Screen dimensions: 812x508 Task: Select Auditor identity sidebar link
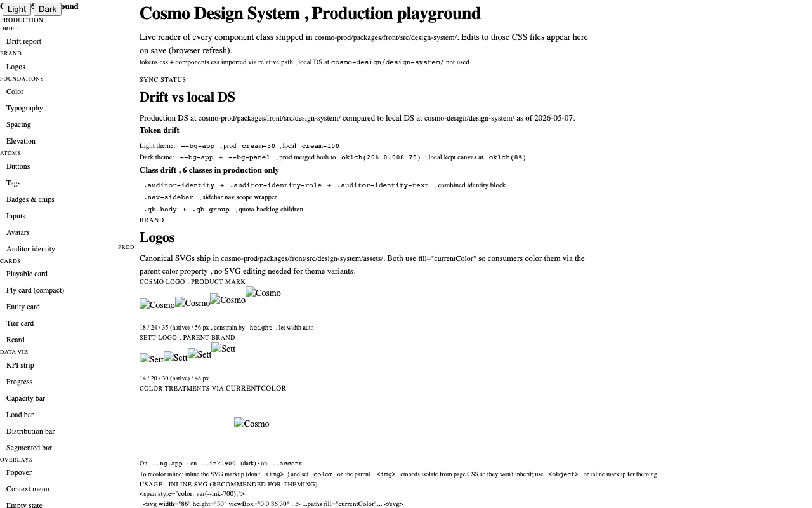[30, 249]
